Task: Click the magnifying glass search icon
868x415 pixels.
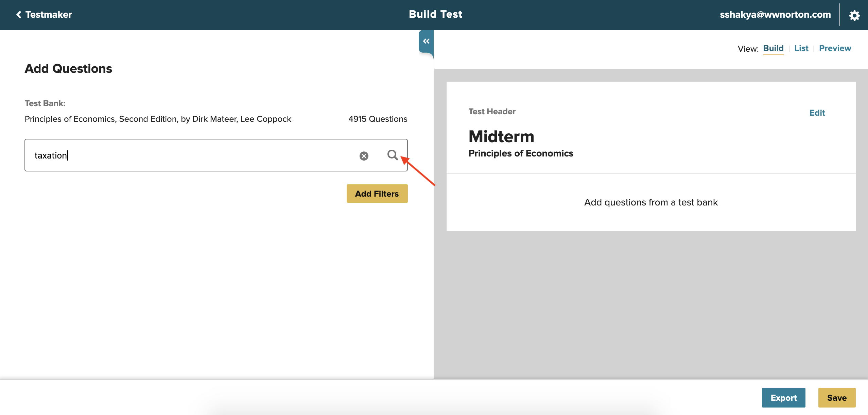Action: pyautogui.click(x=393, y=155)
